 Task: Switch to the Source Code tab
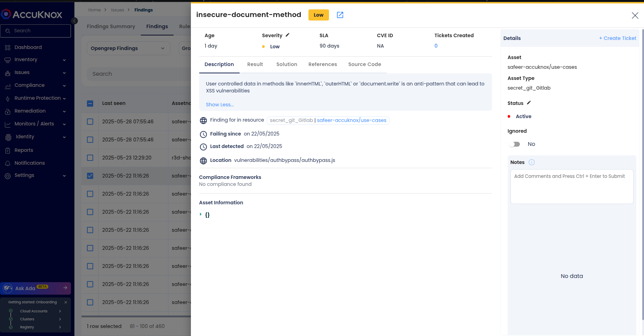[x=364, y=64]
